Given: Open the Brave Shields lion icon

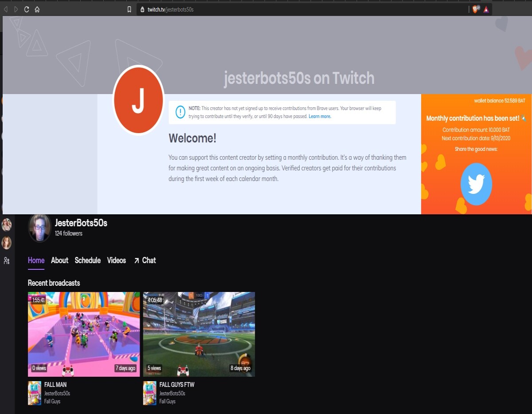Looking at the screenshot, I should coord(475,9).
